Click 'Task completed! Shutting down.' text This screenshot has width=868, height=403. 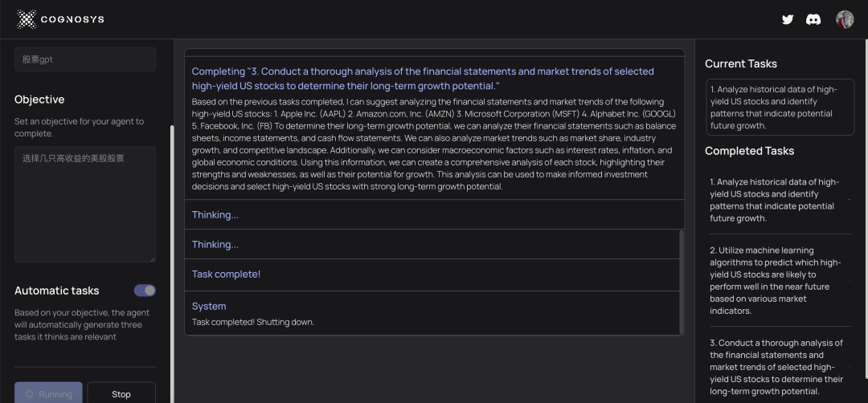pyautogui.click(x=253, y=322)
